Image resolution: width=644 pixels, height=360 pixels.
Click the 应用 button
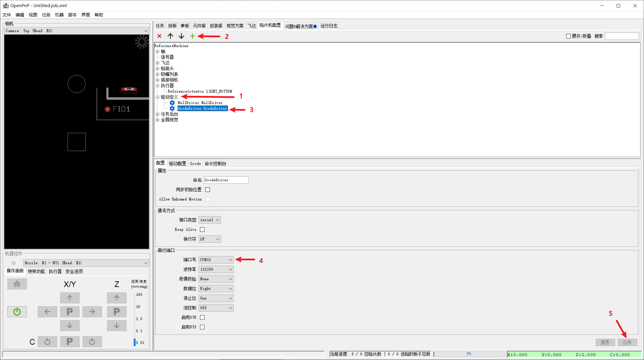click(627, 342)
